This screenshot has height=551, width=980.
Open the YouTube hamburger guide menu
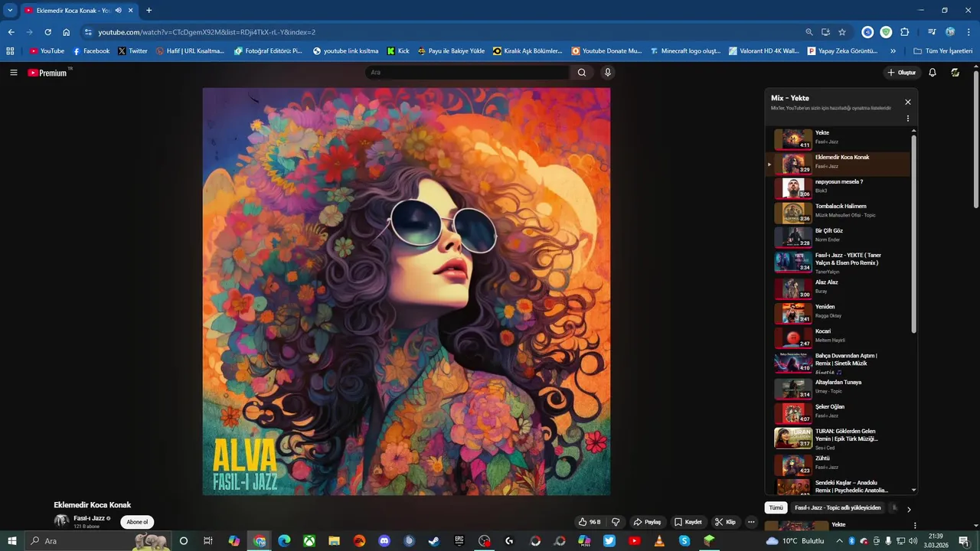pos(13,73)
